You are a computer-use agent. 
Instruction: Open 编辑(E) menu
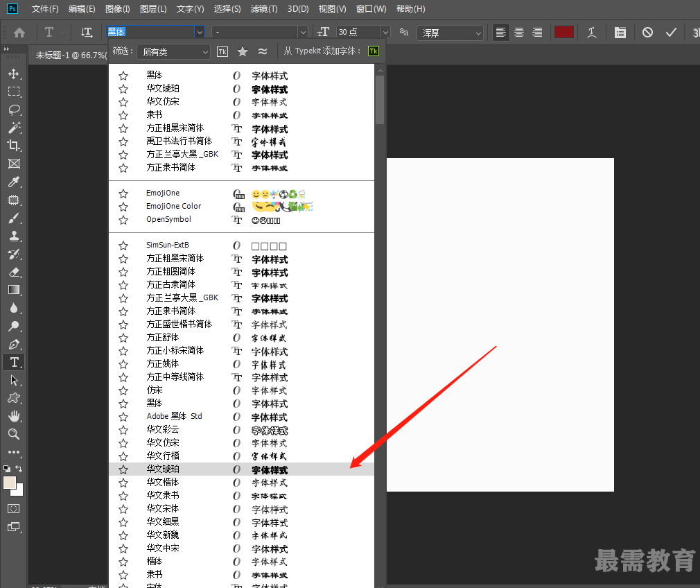(x=82, y=9)
